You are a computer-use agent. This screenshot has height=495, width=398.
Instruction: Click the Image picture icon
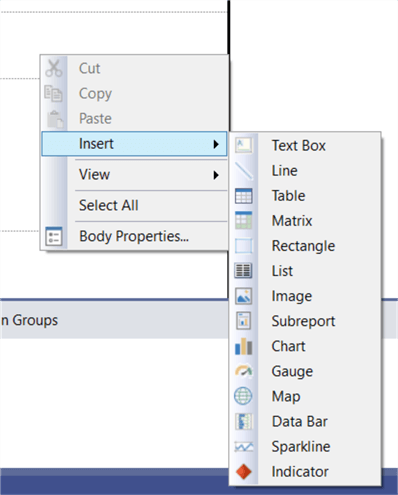[x=244, y=296]
